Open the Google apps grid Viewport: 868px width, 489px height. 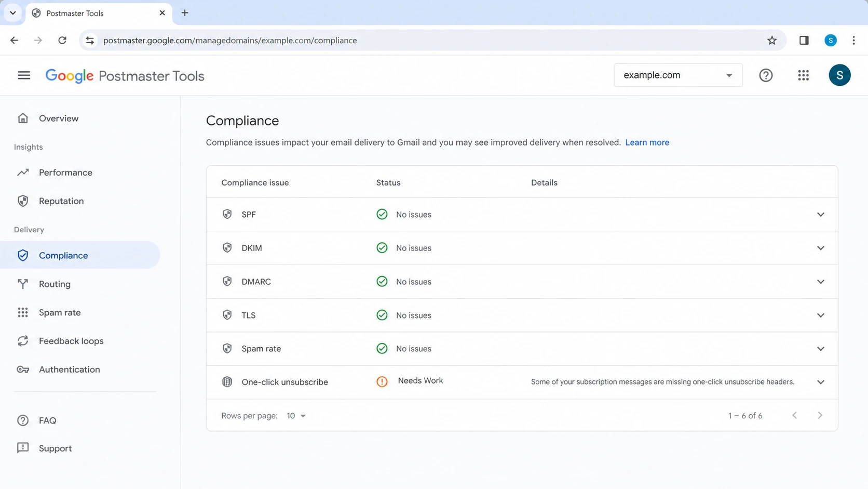point(803,75)
